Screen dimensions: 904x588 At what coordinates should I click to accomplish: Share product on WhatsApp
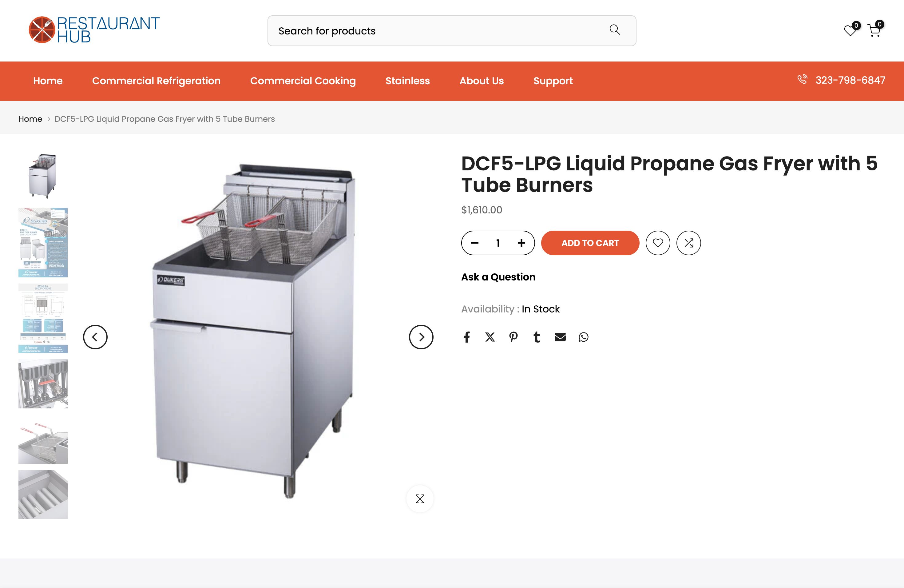pyautogui.click(x=583, y=337)
